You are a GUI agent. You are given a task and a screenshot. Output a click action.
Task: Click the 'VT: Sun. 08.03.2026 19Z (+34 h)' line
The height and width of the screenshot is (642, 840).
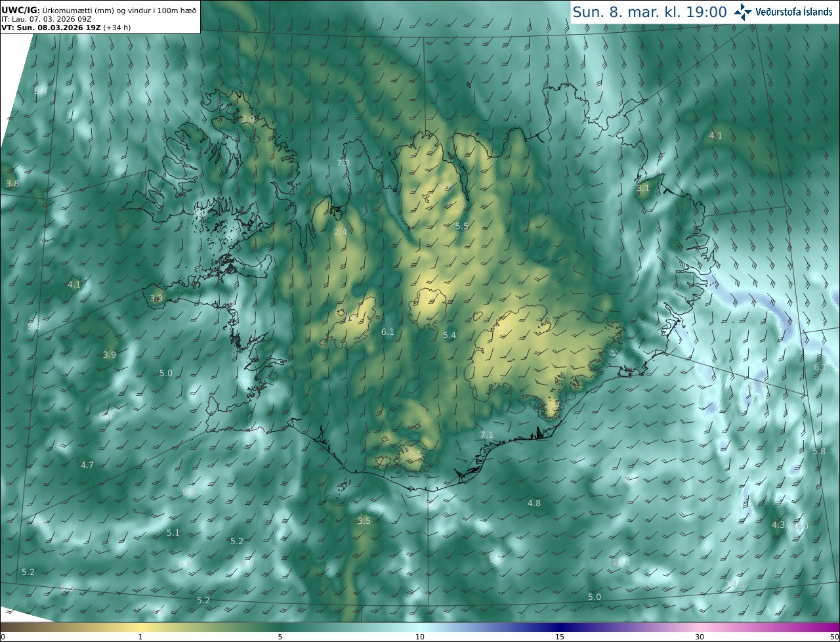tap(68, 28)
